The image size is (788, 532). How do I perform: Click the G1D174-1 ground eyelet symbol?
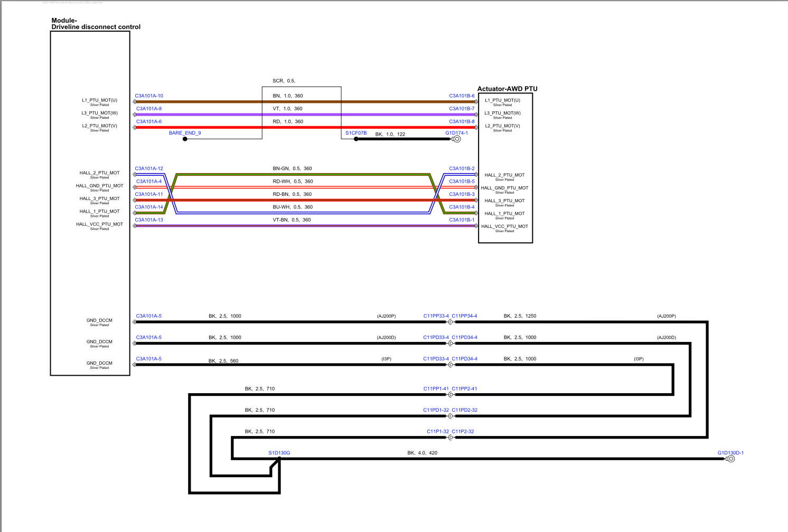coord(456,139)
